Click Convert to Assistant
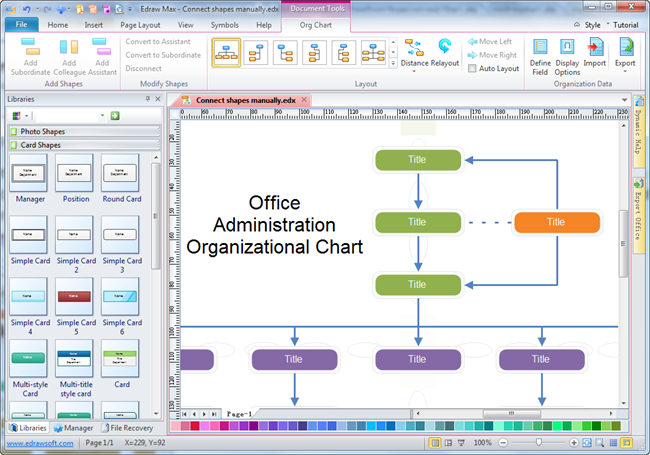The height and width of the screenshot is (455, 650). (158, 41)
